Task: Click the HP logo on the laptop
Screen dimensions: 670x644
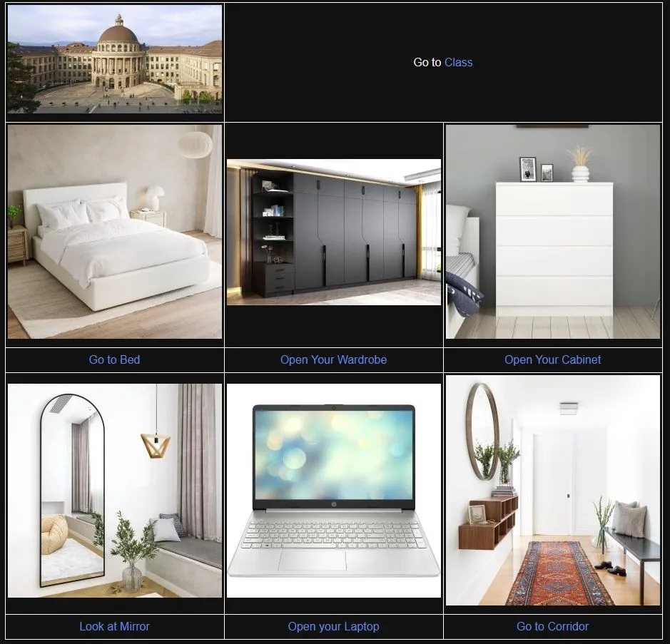Action: coord(333,505)
